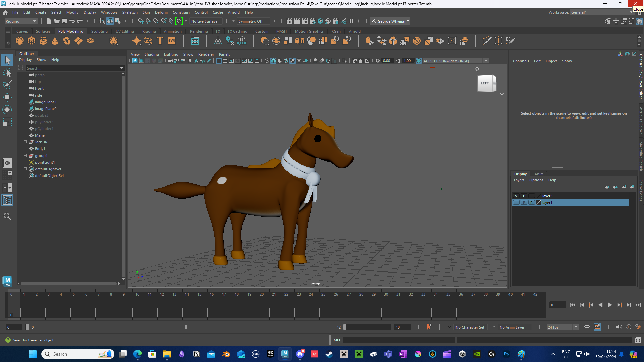Toggle layer1 visibility box
644x362 pixels.
click(516, 203)
